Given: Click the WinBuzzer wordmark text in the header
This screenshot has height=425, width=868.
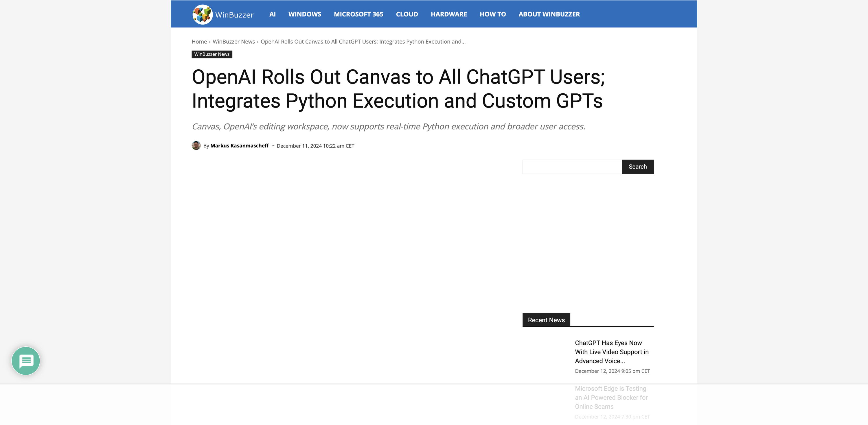Looking at the screenshot, I should [x=234, y=15].
